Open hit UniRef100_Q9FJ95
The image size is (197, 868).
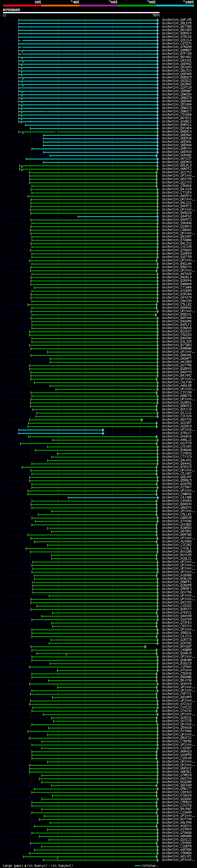[177, 20]
